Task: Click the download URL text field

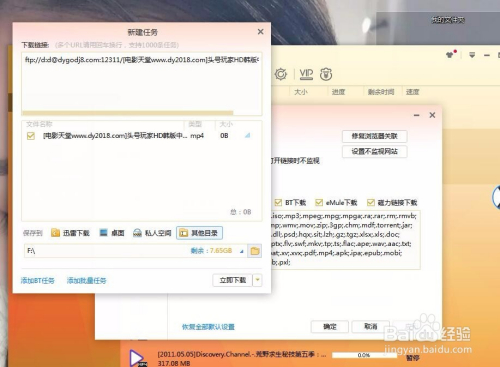Action: [x=142, y=83]
